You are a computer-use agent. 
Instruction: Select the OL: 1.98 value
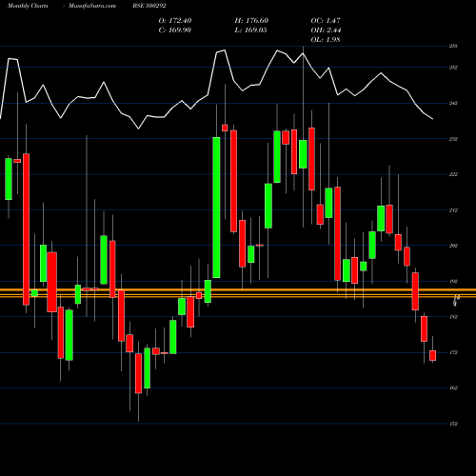coord(326,40)
